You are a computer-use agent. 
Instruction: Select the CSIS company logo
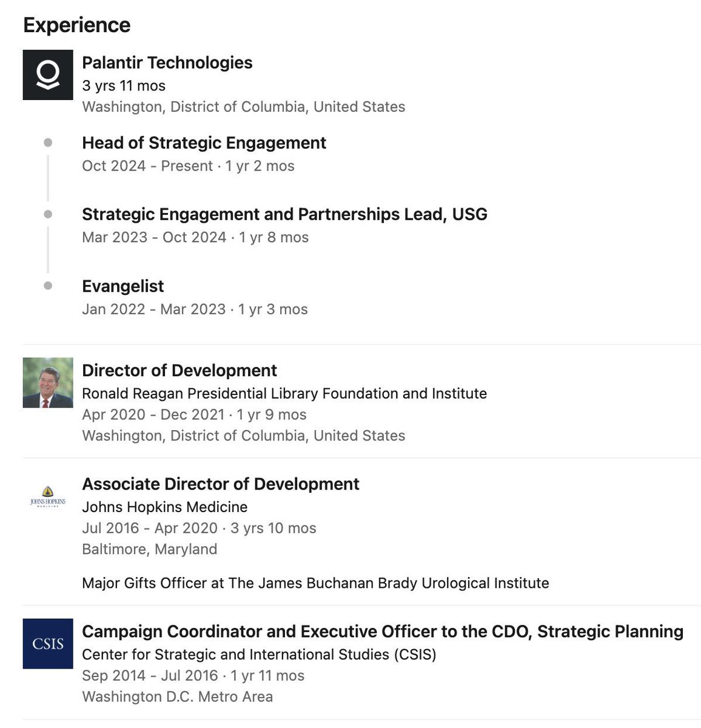[x=48, y=644]
